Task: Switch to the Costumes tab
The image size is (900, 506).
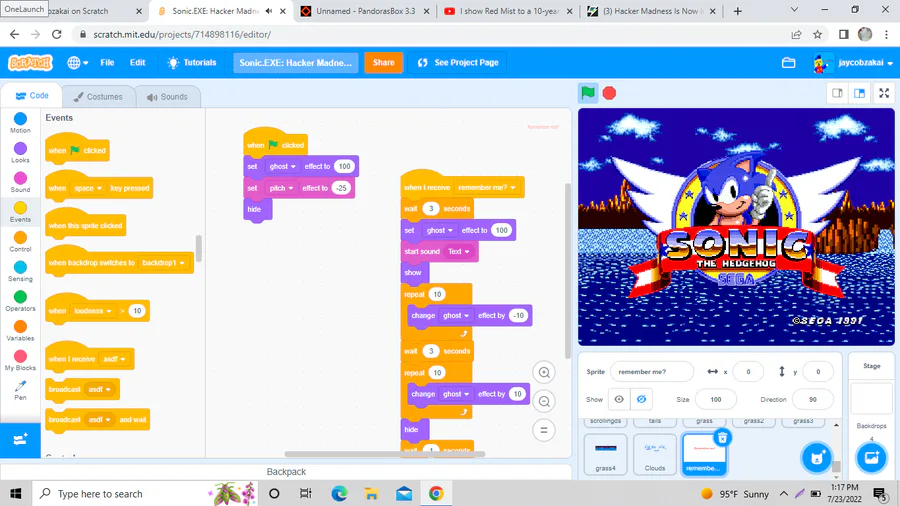Action: (x=98, y=96)
